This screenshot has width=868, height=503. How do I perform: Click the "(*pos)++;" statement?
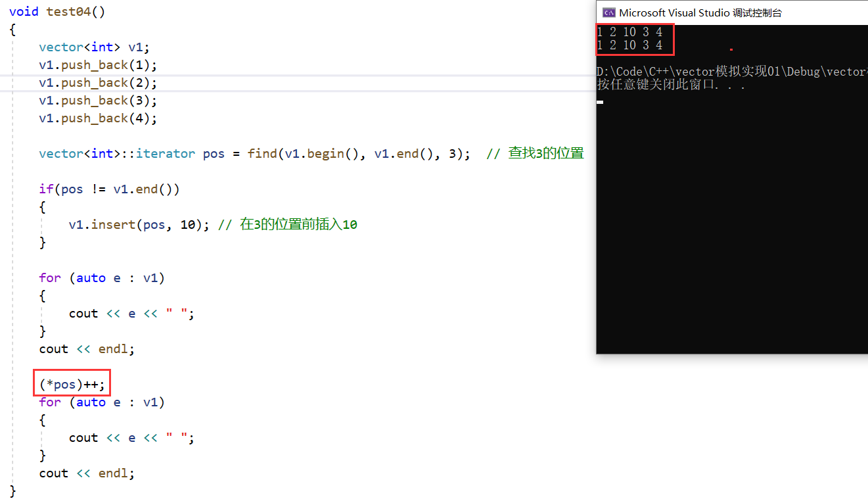[x=72, y=384]
